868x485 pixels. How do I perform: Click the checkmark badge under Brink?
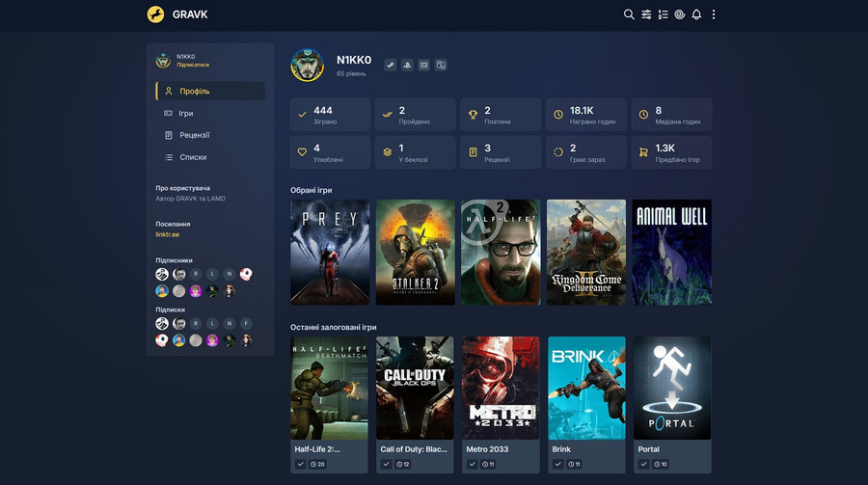point(557,464)
